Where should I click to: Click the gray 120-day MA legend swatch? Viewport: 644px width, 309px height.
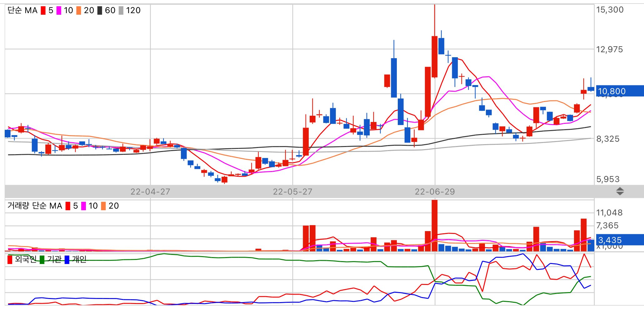121,11
